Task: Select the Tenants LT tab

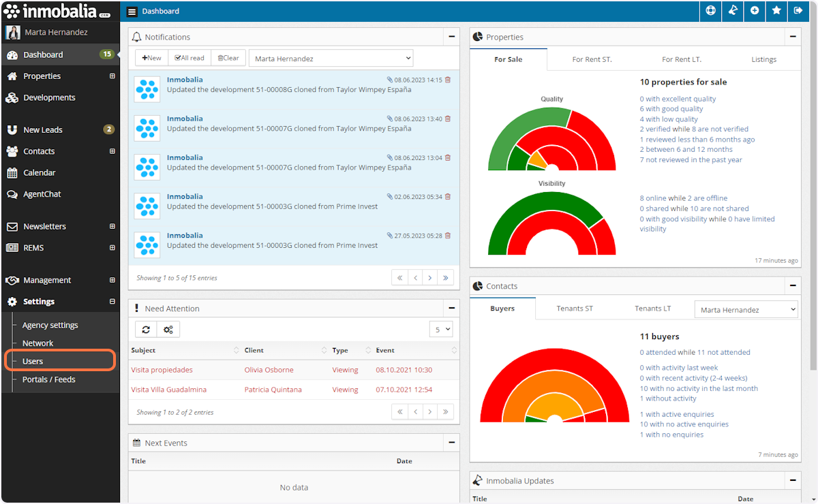Action: pyautogui.click(x=652, y=309)
